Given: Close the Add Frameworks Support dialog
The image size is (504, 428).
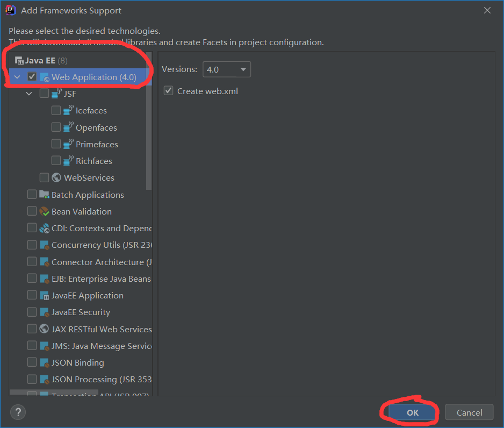Looking at the screenshot, I should click(x=487, y=10).
